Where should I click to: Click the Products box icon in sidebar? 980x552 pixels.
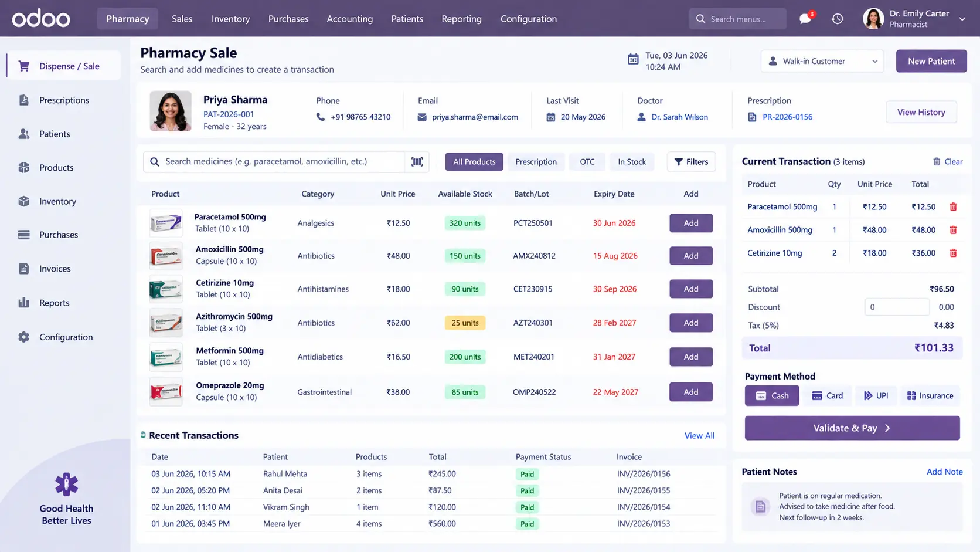click(x=24, y=168)
